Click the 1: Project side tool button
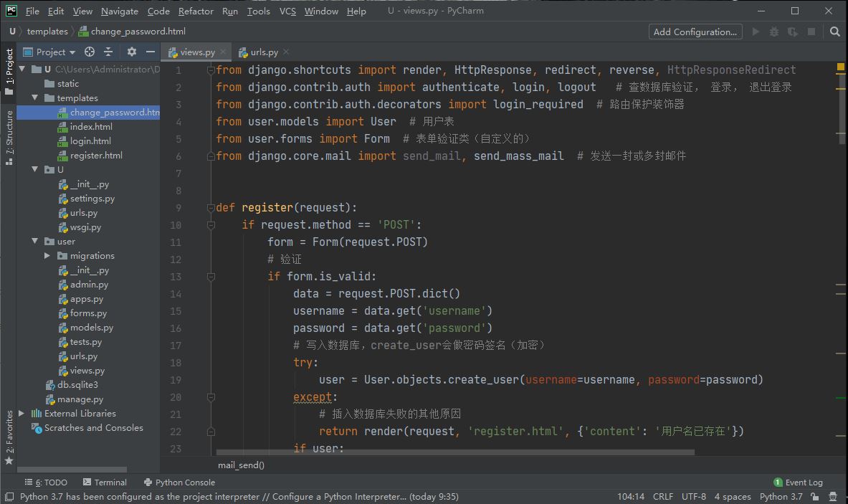Viewport: 848px width, 504px height. (x=9, y=72)
